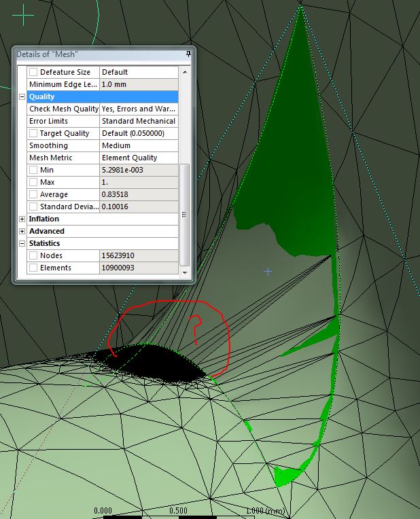Click the Statistics section label
420x519 pixels.
[x=44, y=243]
